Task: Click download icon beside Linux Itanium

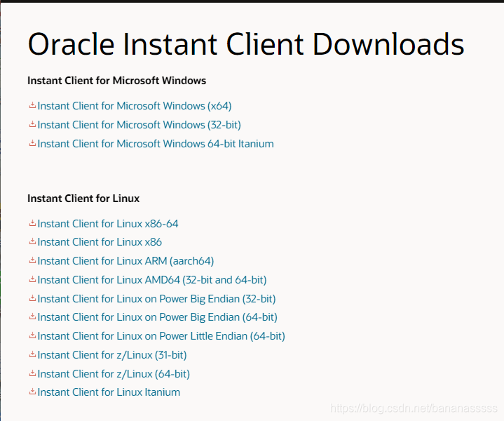Action: (32, 392)
